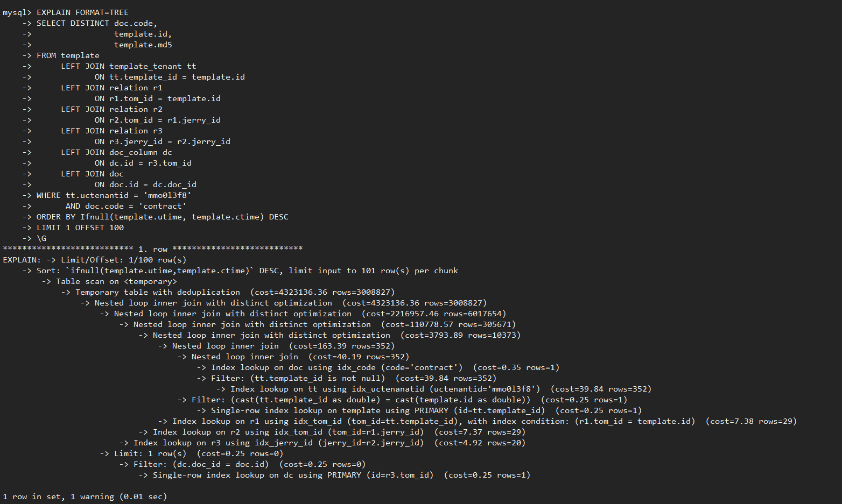842x504 pixels.
Task: Click the FROM template line
Action: coord(68,55)
